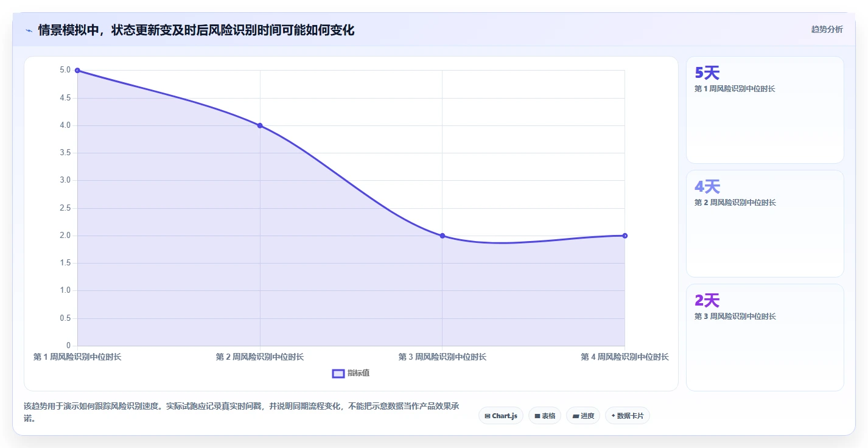Open the 4天 stat card
868x448 pixels.
click(x=765, y=224)
